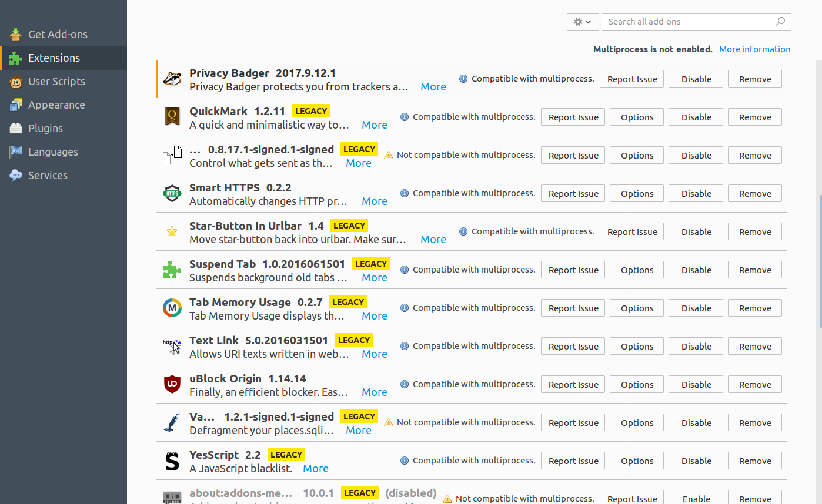Click the Text Link extension icon
The height and width of the screenshot is (504, 822).
point(172,347)
